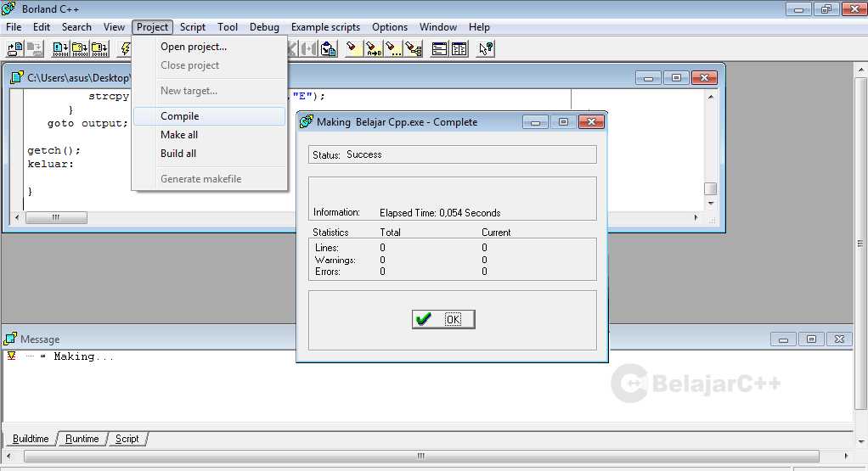Click the editor horizontal scrollbar thumb
The width and height of the screenshot is (868, 471).
point(56,217)
